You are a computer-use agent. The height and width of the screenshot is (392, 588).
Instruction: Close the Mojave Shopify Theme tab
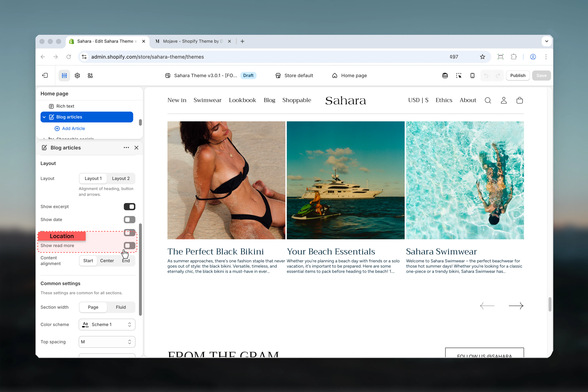tap(229, 41)
